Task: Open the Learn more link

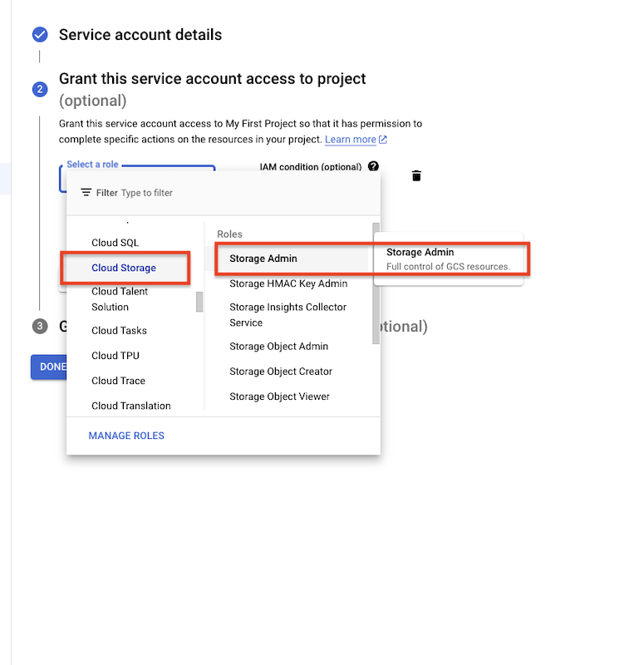Action: point(356,140)
